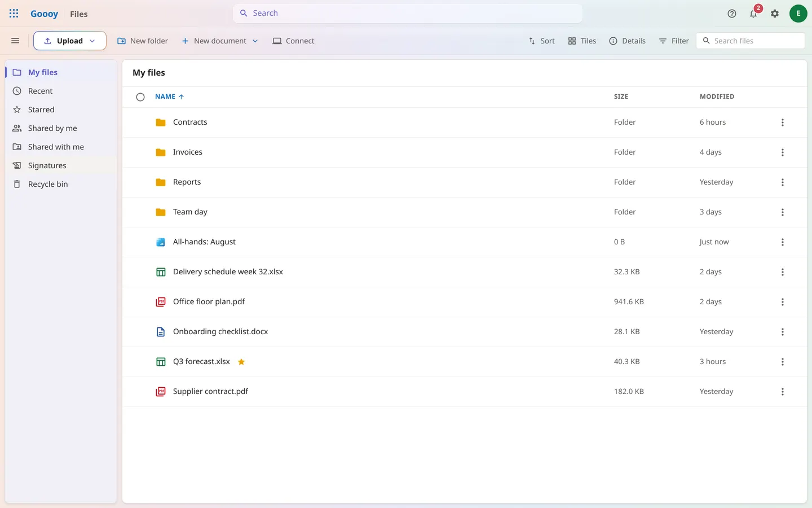Select the 'Office floor plan.pdf' name

(x=209, y=302)
